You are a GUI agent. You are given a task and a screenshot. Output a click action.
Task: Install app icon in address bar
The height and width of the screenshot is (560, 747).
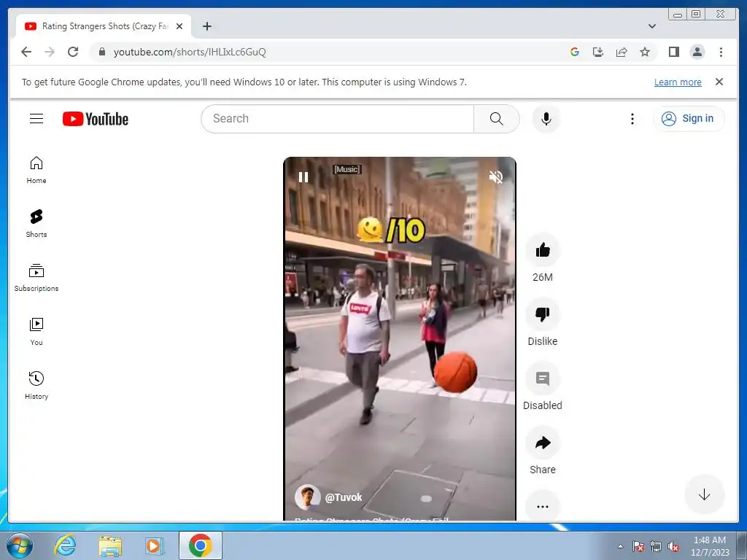(x=598, y=52)
